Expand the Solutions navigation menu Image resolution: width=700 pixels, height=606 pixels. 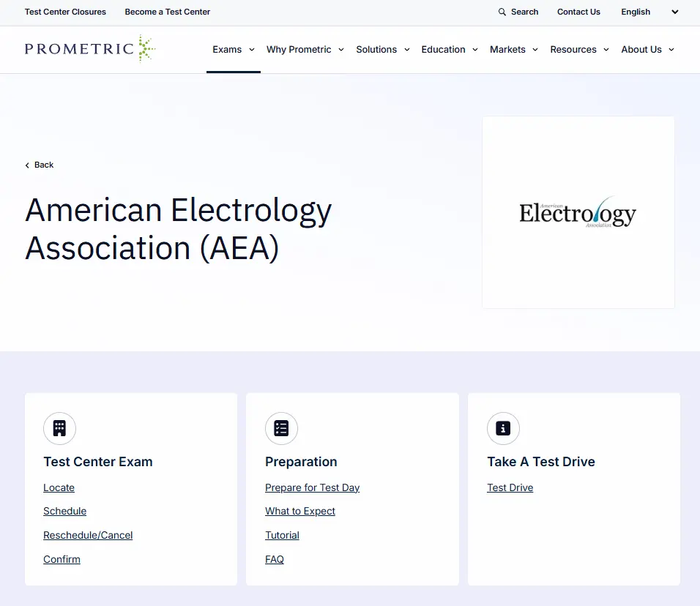coord(382,50)
